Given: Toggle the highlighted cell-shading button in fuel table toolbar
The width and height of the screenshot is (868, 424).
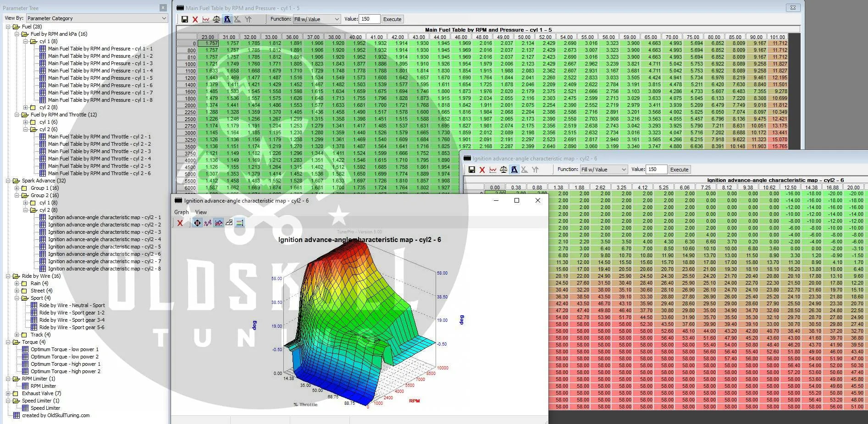Looking at the screenshot, I should 227,19.
